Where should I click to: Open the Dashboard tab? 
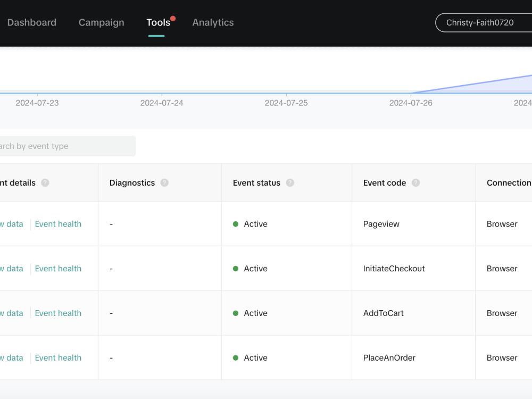32,22
